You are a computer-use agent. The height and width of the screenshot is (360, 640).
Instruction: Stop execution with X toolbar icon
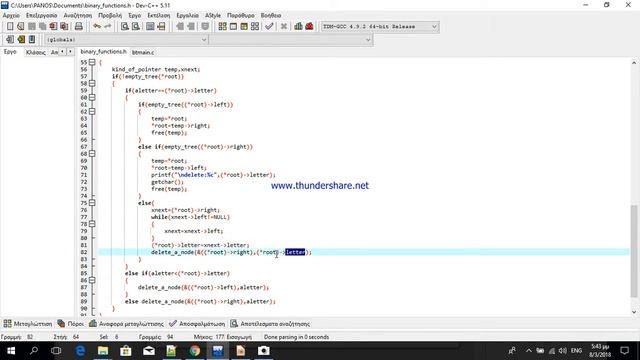click(284, 27)
